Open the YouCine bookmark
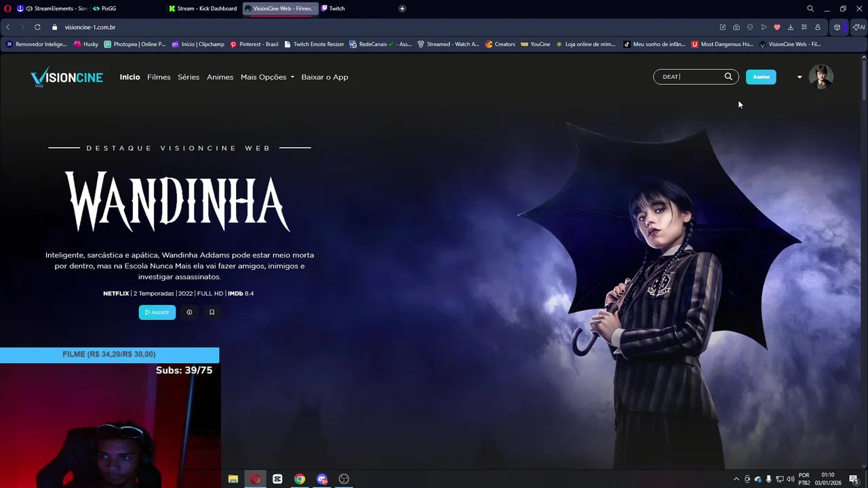The width and height of the screenshot is (868, 488). 536,44
